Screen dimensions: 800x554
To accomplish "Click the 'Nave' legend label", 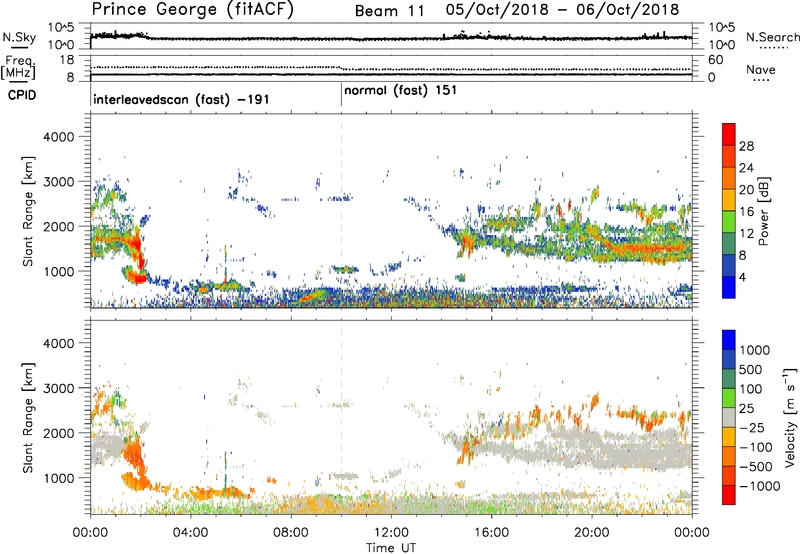I will click(761, 69).
